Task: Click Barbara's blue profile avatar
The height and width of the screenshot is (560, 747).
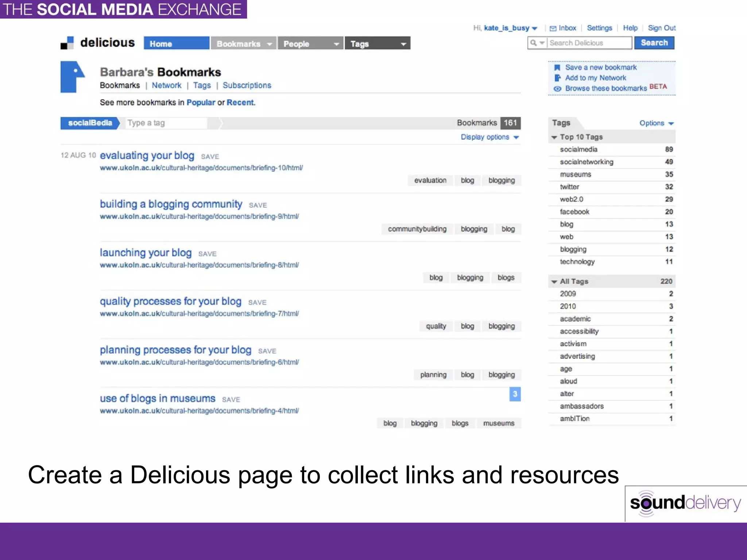Action: [x=73, y=77]
